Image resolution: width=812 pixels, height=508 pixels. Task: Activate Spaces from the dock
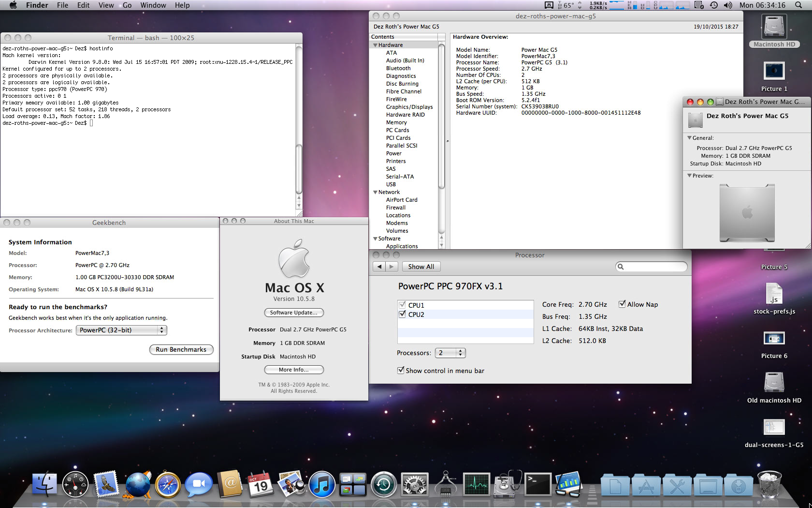tap(353, 484)
